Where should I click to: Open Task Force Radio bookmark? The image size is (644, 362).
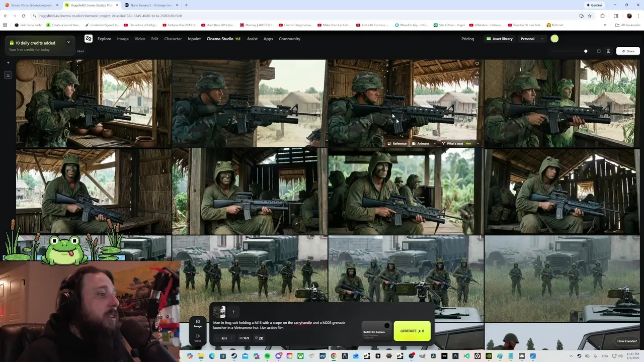29,25
